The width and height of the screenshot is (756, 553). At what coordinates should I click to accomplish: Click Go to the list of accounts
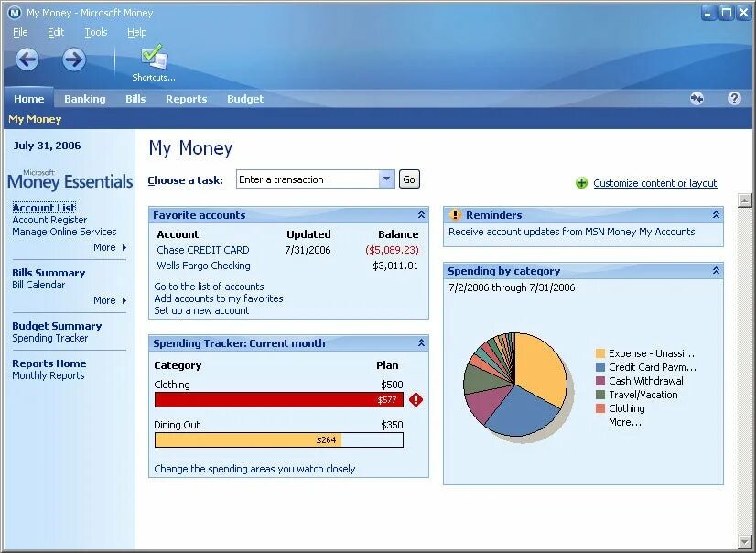click(209, 287)
